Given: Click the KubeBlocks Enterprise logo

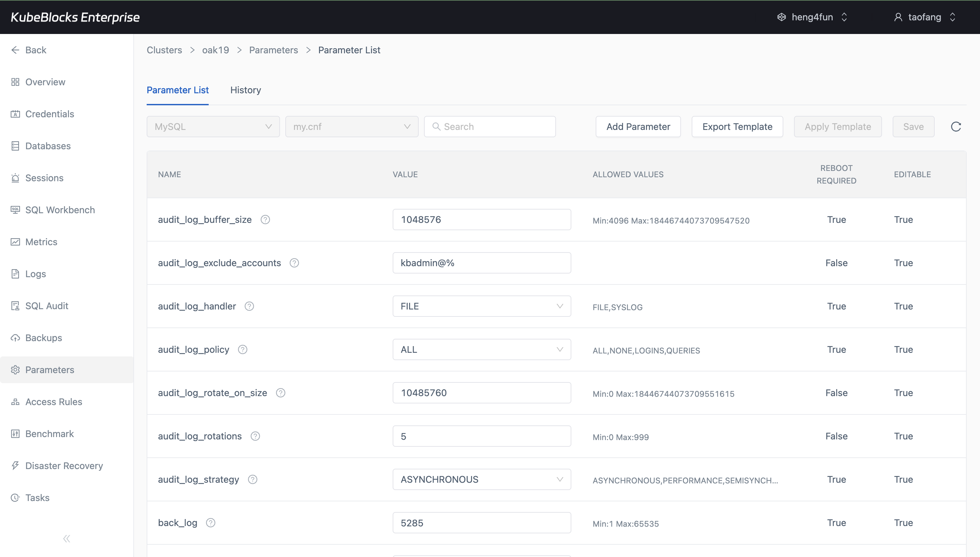Looking at the screenshot, I should 75,17.
